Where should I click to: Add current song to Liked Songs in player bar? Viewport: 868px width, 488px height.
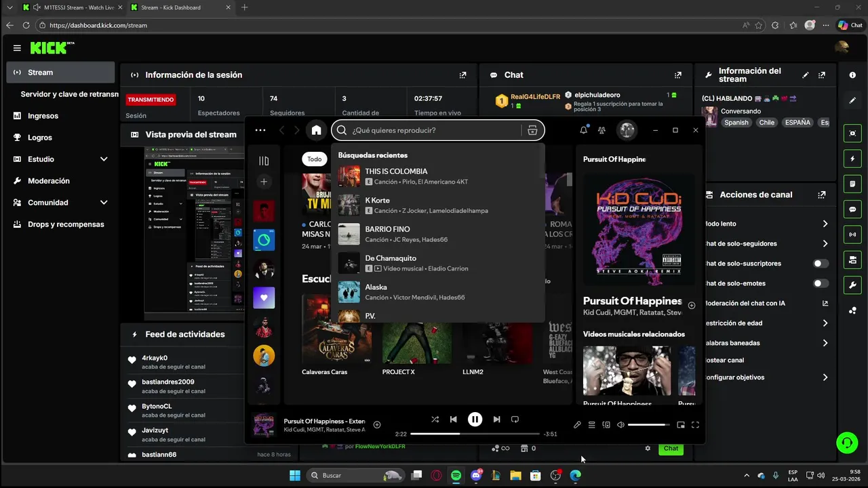pyautogui.click(x=377, y=425)
